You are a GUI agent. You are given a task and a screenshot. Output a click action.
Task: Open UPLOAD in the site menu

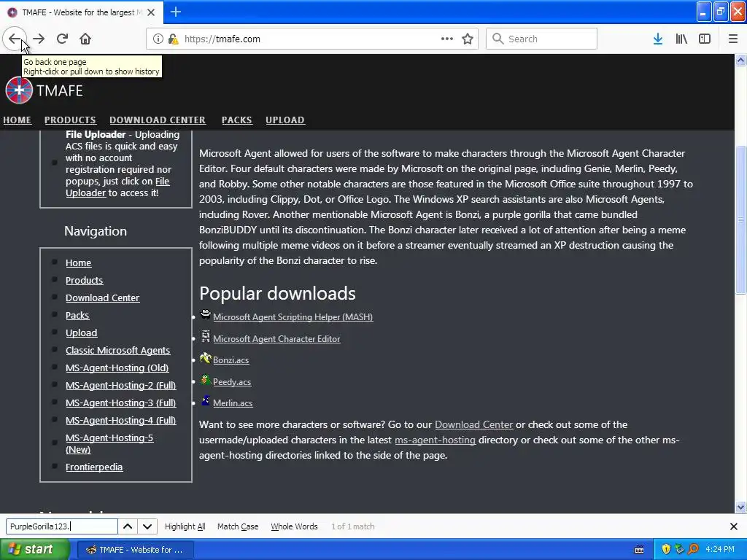(285, 120)
